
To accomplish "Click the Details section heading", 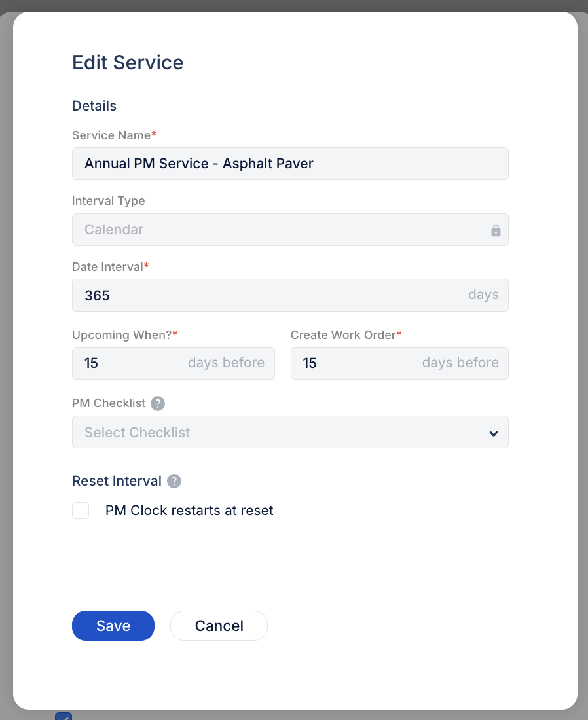I will click(94, 105).
